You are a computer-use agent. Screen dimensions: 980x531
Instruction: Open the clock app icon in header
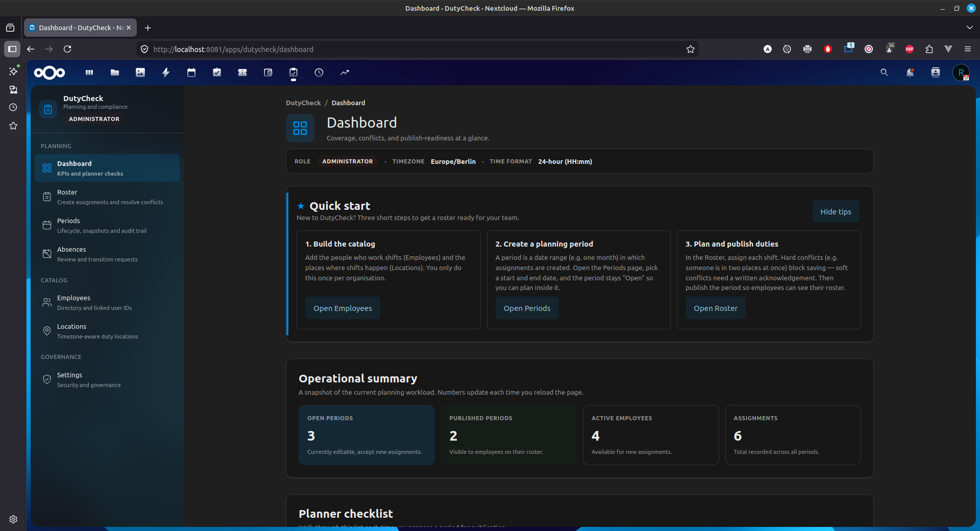(319, 73)
